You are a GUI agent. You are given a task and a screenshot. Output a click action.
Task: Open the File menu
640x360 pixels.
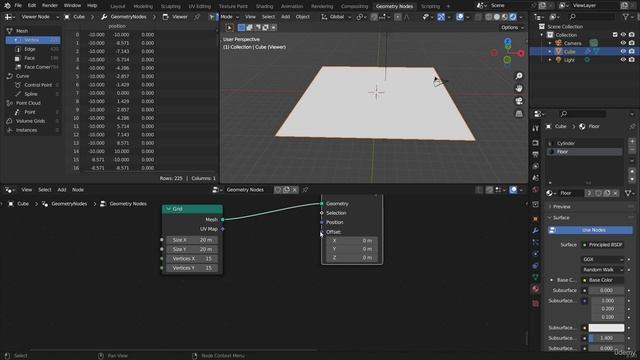point(18,5)
